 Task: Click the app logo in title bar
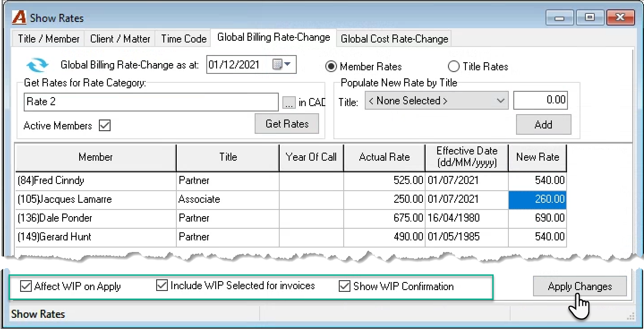click(19, 18)
